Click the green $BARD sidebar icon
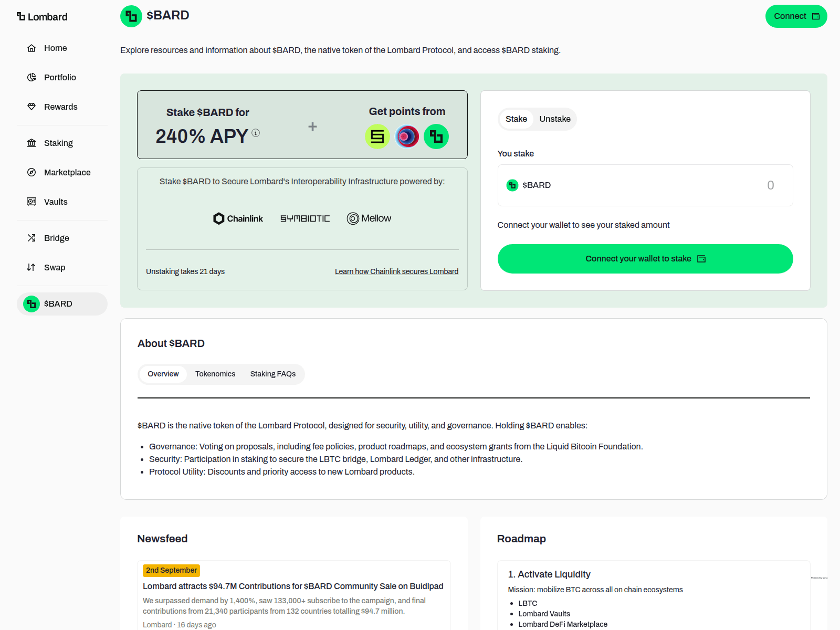 coord(31,304)
